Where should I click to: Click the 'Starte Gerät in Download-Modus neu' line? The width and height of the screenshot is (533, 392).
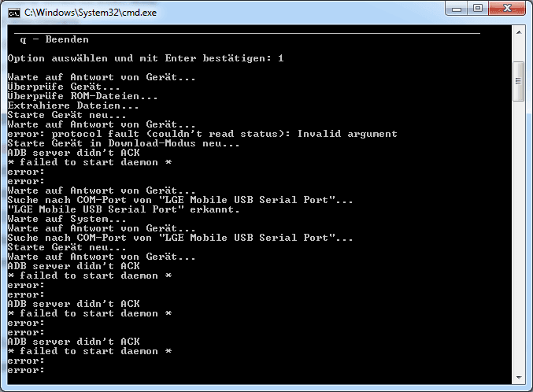pyautogui.click(x=124, y=143)
